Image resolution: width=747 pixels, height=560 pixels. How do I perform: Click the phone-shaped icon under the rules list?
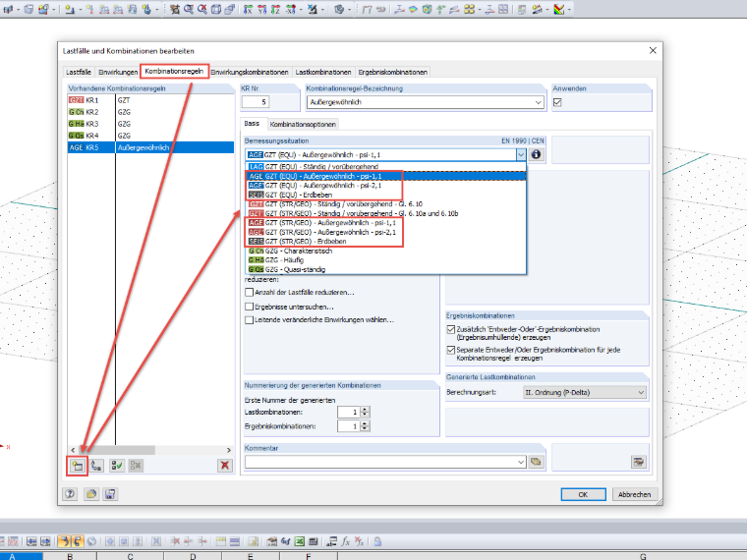coord(96,466)
